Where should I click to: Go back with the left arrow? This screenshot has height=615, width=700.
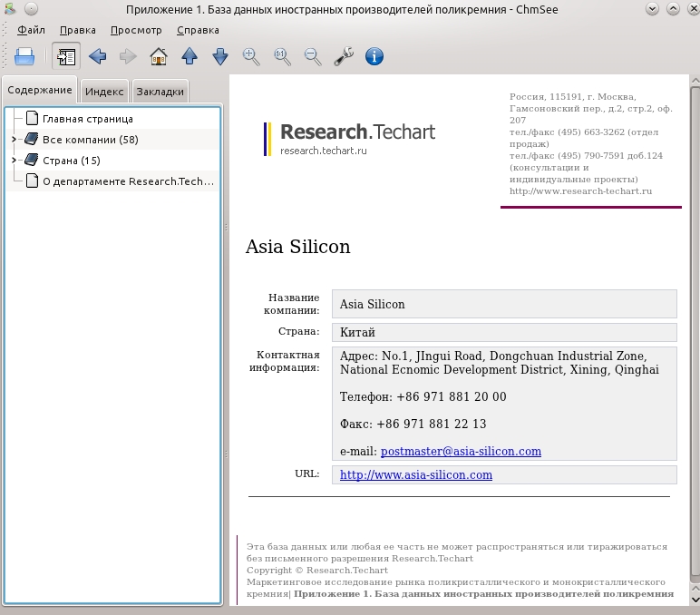click(97, 57)
